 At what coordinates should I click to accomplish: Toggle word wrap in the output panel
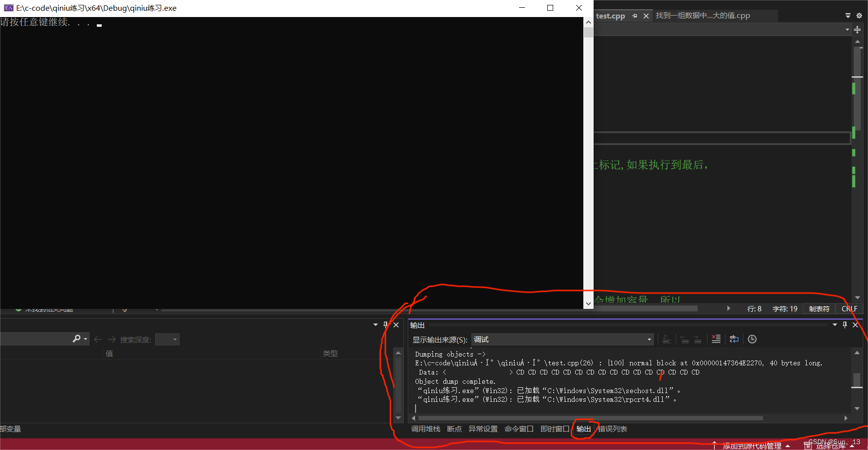734,339
